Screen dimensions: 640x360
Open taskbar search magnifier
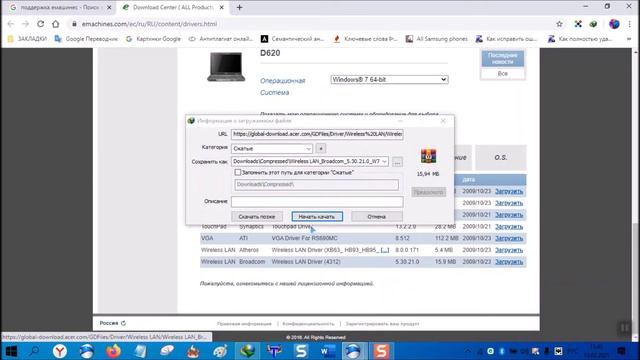point(35,351)
